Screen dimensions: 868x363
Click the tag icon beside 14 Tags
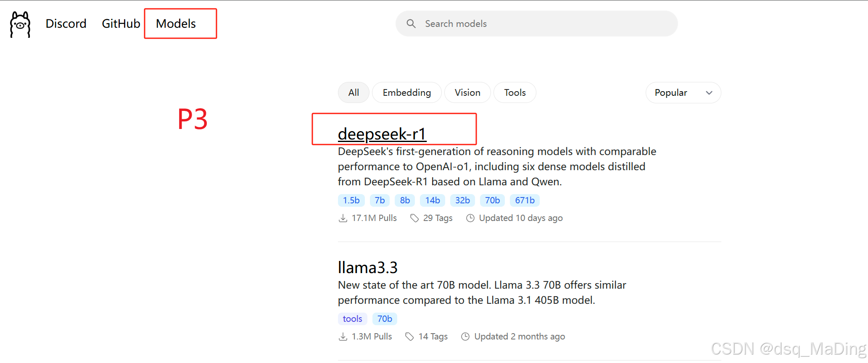coord(409,337)
